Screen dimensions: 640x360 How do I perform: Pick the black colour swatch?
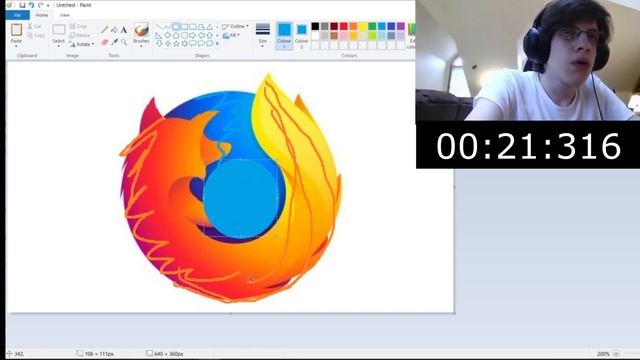tap(315, 27)
